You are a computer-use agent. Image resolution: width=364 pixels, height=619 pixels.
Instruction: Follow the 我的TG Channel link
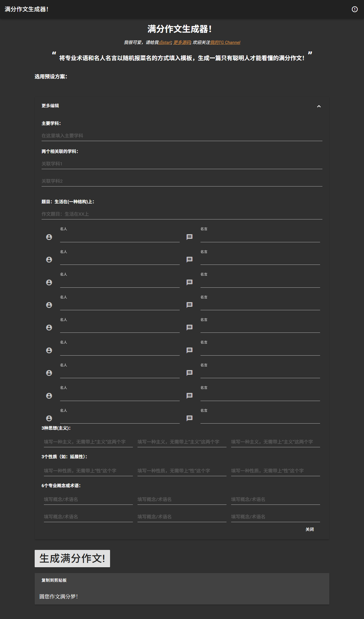point(225,43)
